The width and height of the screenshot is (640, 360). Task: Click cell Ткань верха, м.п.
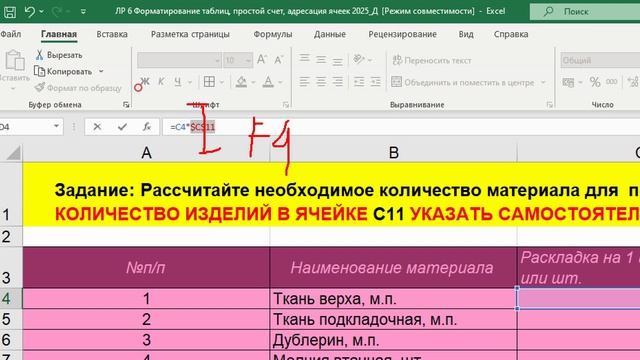coord(393,298)
